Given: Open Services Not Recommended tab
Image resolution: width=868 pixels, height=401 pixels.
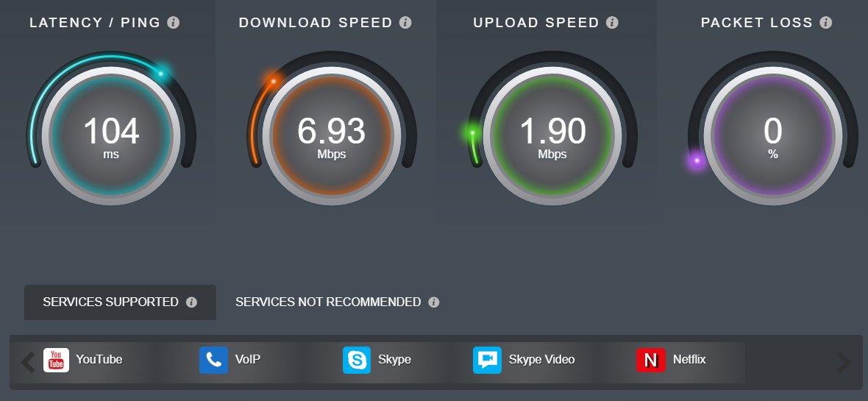Looking at the screenshot, I should pyautogui.click(x=337, y=302).
